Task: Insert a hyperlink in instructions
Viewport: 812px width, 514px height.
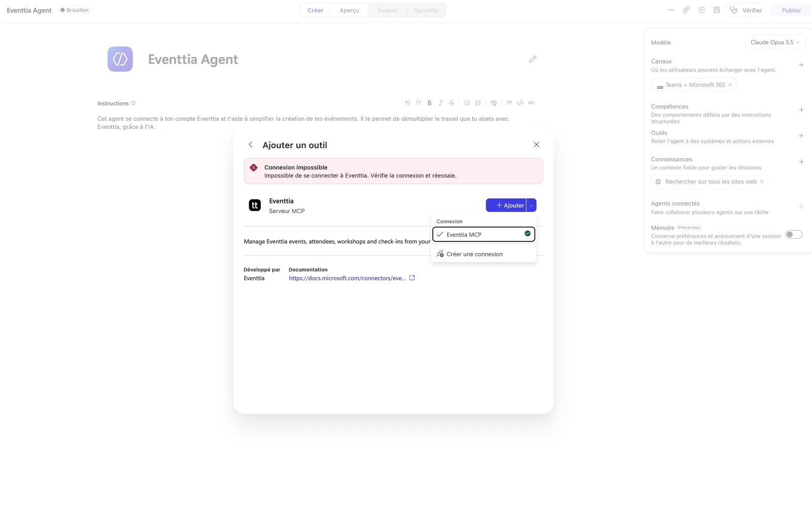Action: [x=531, y=102]
